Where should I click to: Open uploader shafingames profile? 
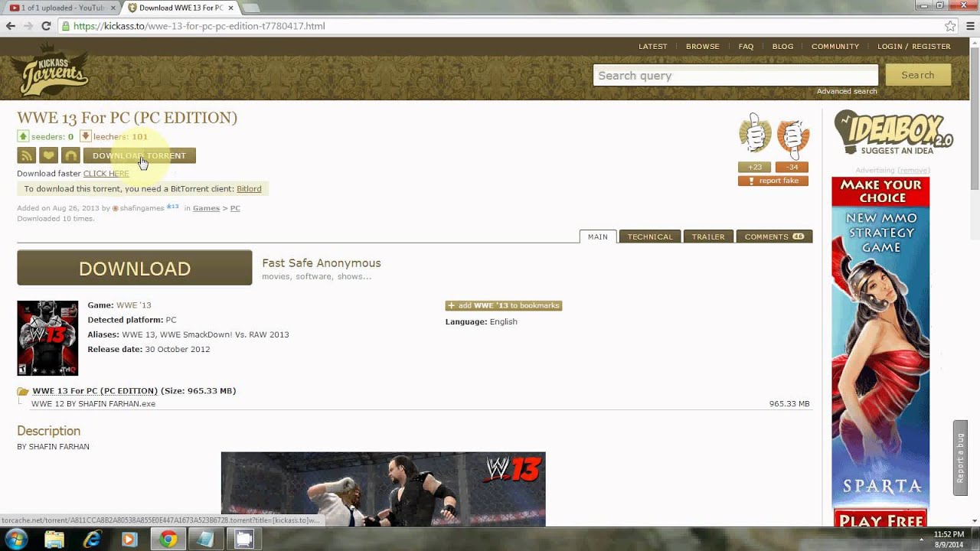tap(142, 208)
